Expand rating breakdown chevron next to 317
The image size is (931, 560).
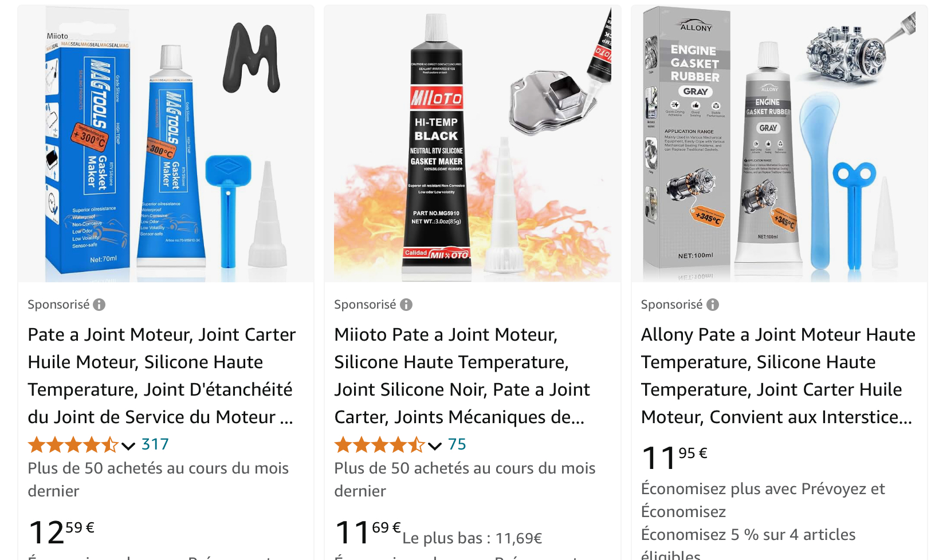128,445
